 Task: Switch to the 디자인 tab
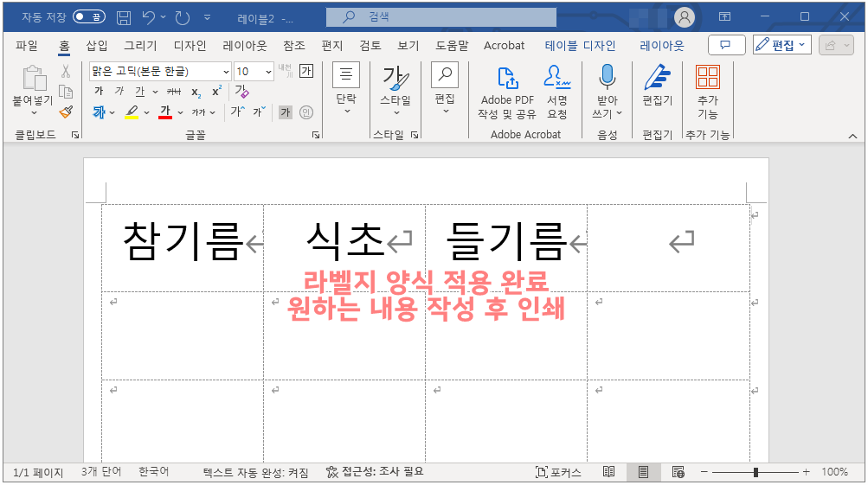click(x=190, y=45)
